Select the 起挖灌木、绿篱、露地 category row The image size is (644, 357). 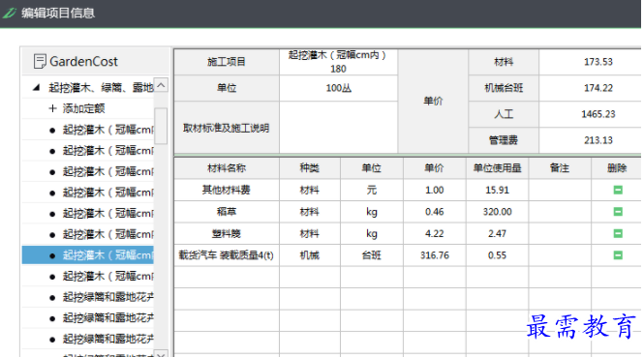coord(88,87)
